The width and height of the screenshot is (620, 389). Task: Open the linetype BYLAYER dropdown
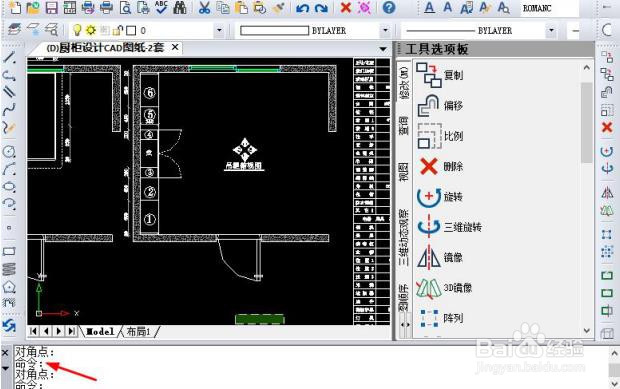pos(551,30)
